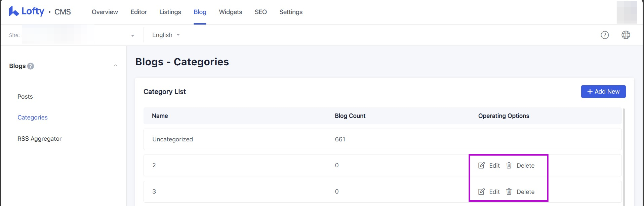The image size is (644, 206).
Task: Click the Blogs help tooltip icon
Action: [31, 66]
